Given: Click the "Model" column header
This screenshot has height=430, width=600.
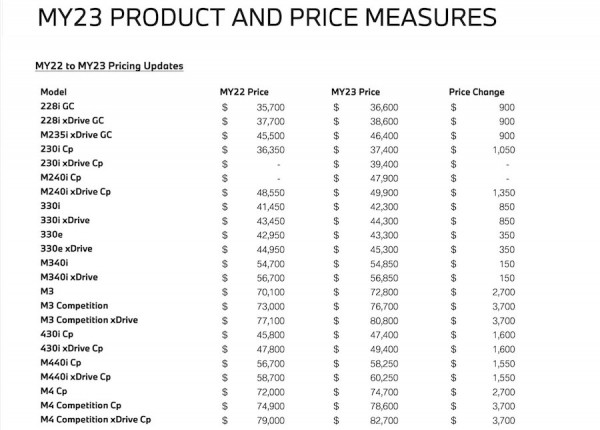Looking at the screenshot, I should [52, 92].
